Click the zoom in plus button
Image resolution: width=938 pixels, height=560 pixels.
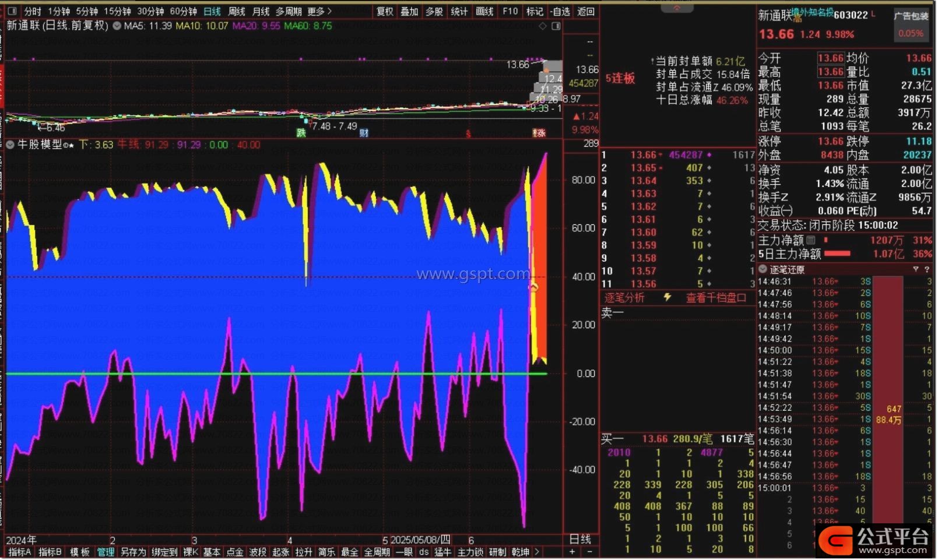[572, 552]
